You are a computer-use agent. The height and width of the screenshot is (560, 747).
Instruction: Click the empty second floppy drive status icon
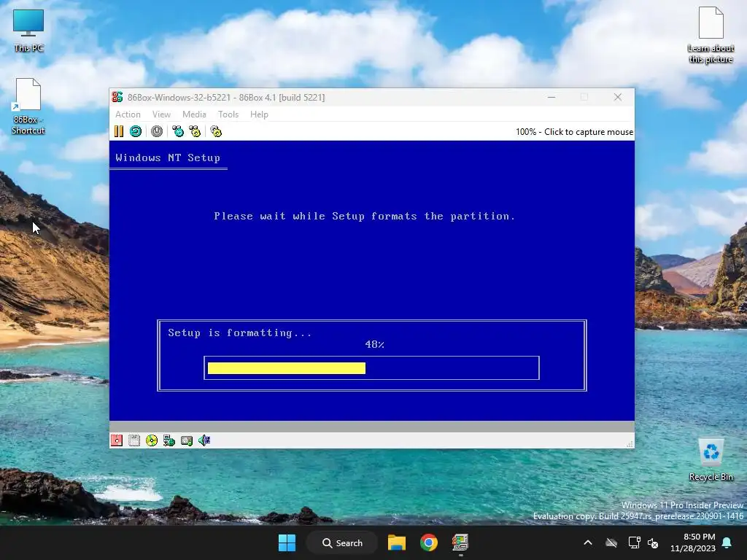[x=134, y=440]
